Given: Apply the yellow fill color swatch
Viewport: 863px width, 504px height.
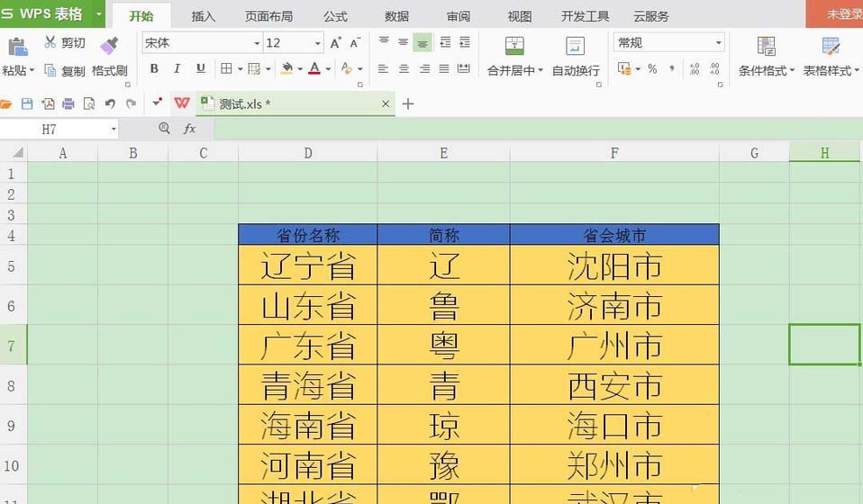Looking at the screenshot, I should coord(286,69).
